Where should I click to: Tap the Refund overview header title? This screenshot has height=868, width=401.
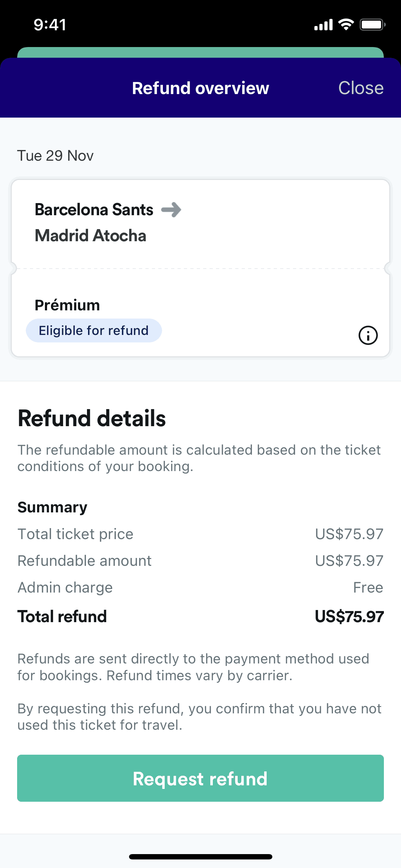pyautogui.click(x=200, y=88)
